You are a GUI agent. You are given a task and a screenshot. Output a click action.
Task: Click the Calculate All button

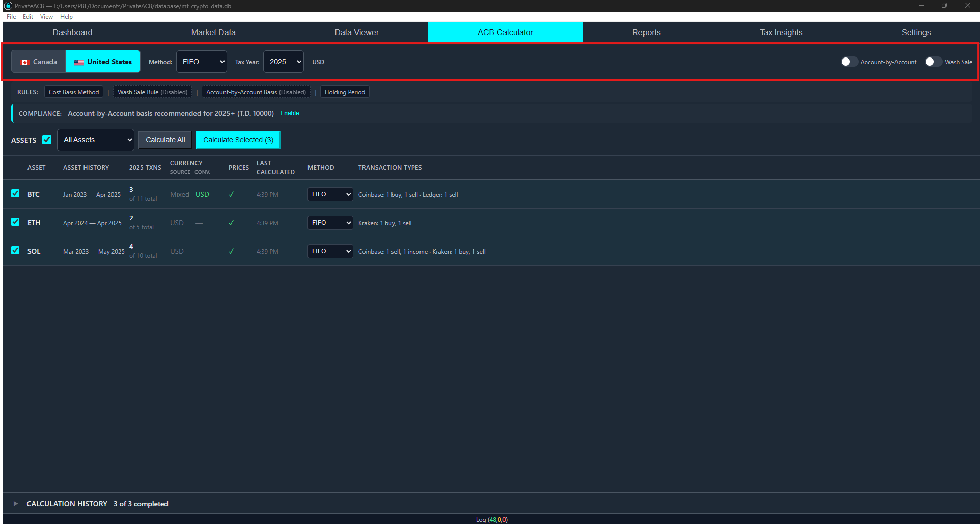coord(164,139)
